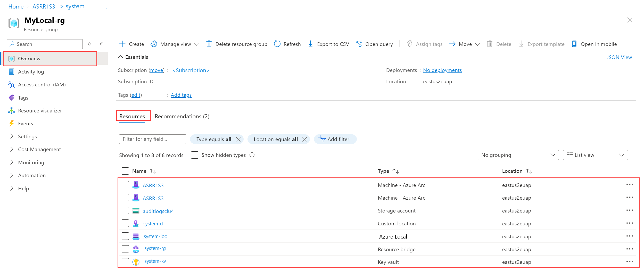Image resolution: width=644 pixels, height=270 pixels.
Task: Enable Show hidden types
Action: [195, 155]
